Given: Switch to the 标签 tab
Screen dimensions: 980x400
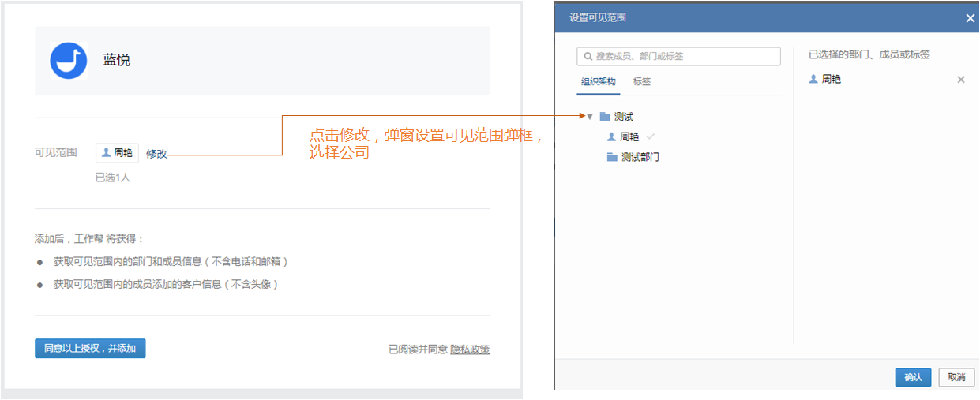Looking at the screenshot, I should pyautogui.click(x=642, y=81).
